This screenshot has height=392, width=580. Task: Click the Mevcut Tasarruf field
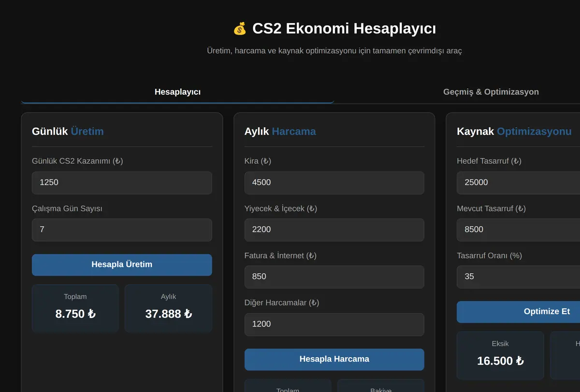(x=518, y=230)
